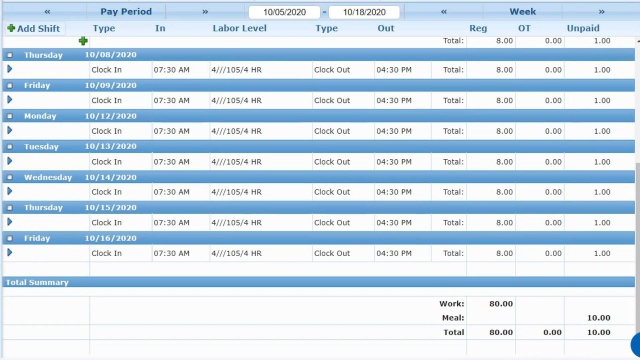Click labor level 4///105/4 HR for Monday 10/12/2020

click(236, 131)
